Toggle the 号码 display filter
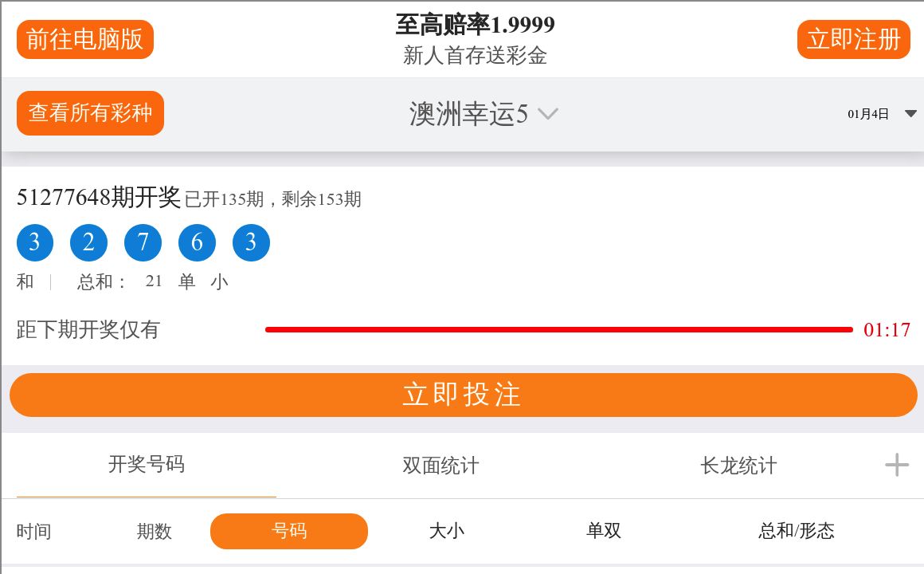Screen dimensions: 924x574 coord(289,531)
